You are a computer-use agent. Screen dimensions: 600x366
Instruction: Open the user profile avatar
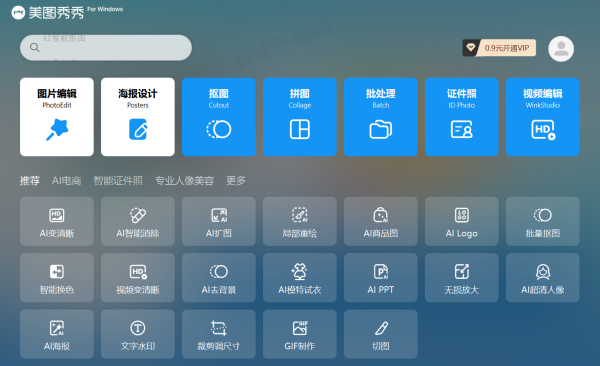point(561,49)
